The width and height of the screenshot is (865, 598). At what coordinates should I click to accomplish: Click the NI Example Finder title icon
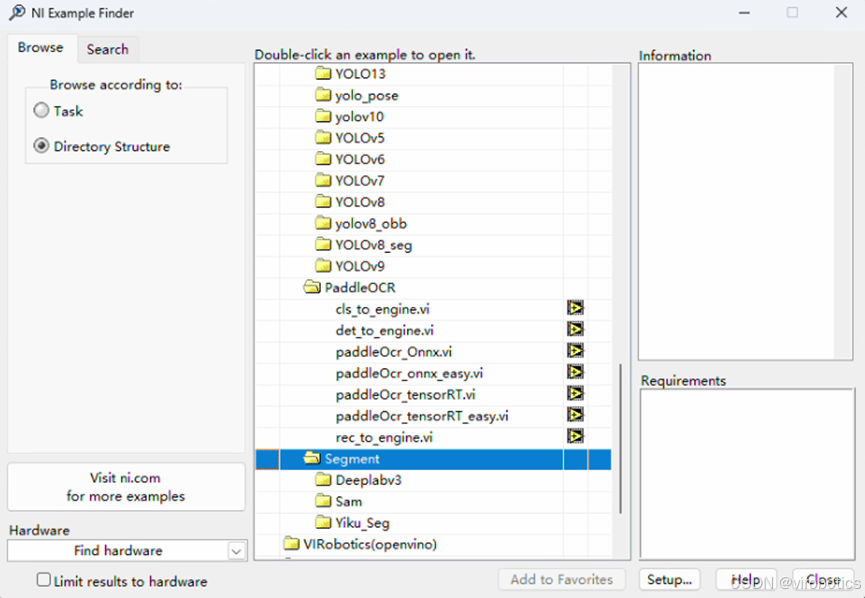click(17, 12)
